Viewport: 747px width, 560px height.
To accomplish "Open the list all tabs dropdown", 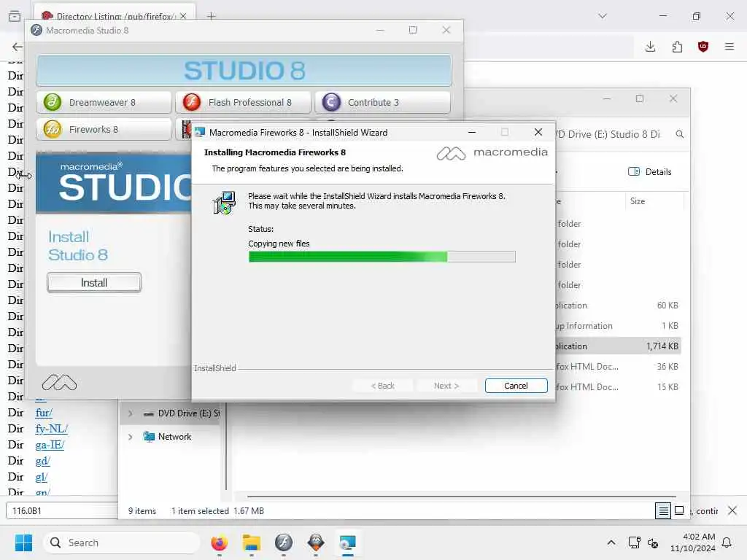I will pyautogui.click(x=603, y=16).
